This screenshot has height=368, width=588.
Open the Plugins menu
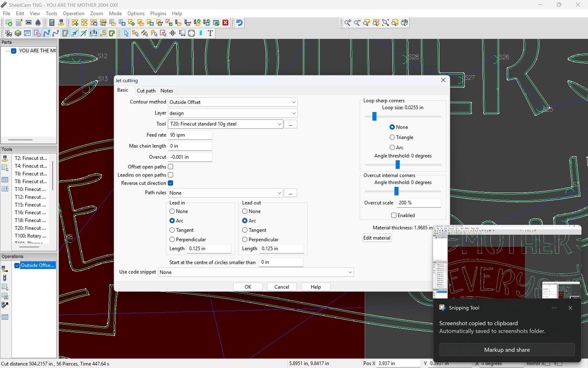[x=158, y=13]
